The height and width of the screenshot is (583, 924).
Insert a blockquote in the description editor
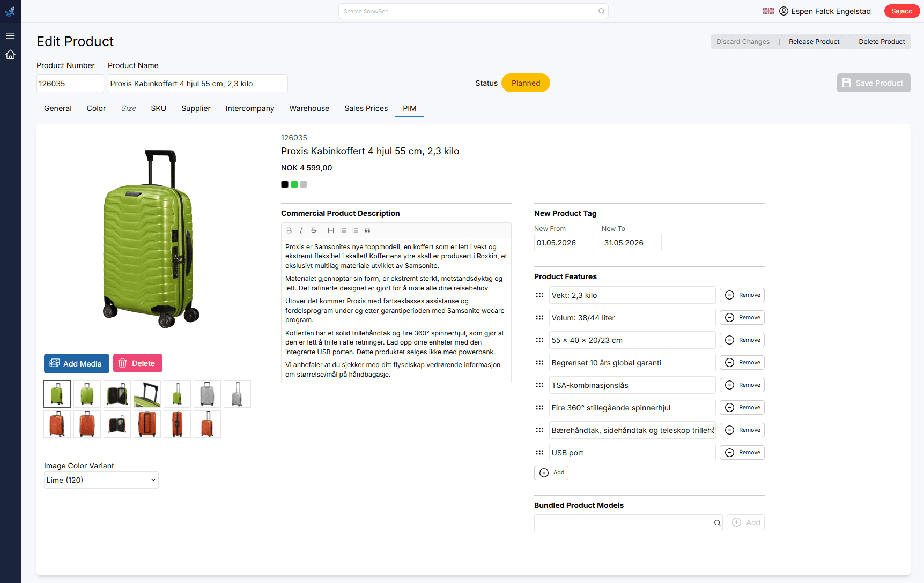pos(367,230)
